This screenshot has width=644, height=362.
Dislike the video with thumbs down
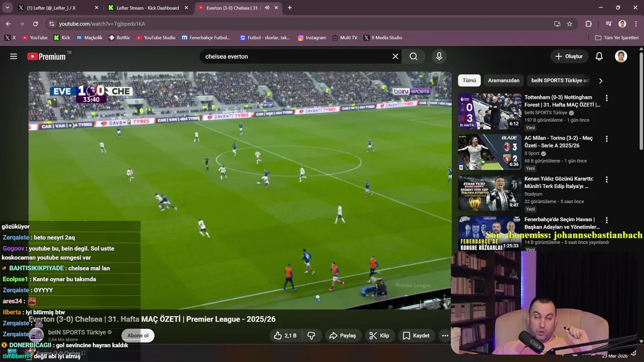click(311, 335)
